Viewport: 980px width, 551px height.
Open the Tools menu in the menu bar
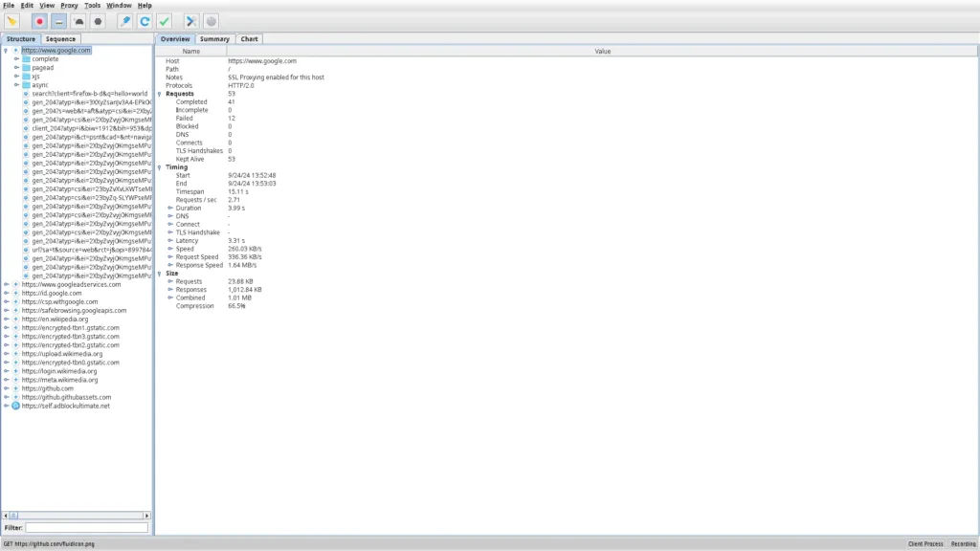tap(92, 5)
